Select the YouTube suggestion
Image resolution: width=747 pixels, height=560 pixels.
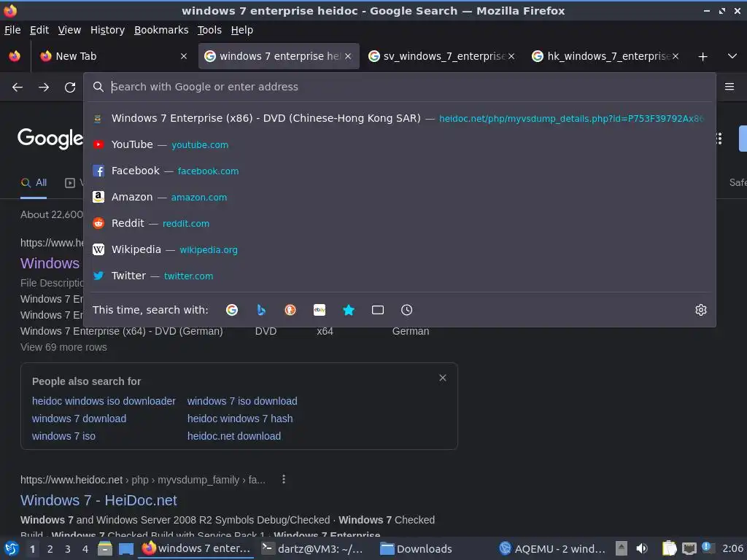400,144
